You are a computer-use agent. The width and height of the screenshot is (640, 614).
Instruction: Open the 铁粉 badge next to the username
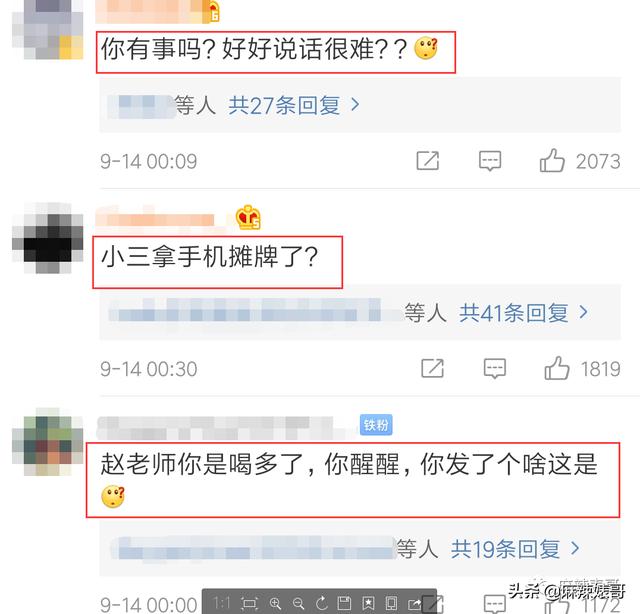click(x=376, y=425)
